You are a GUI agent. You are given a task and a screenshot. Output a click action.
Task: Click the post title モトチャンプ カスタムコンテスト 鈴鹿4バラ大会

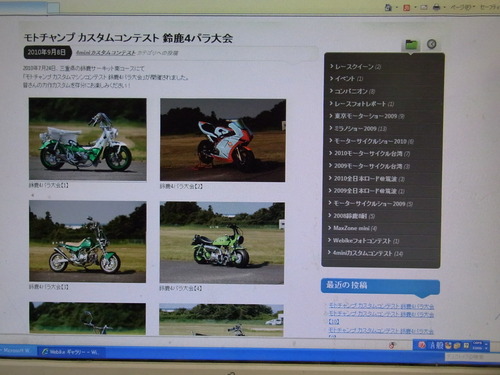pyautogui.click(x=128, y=38)
